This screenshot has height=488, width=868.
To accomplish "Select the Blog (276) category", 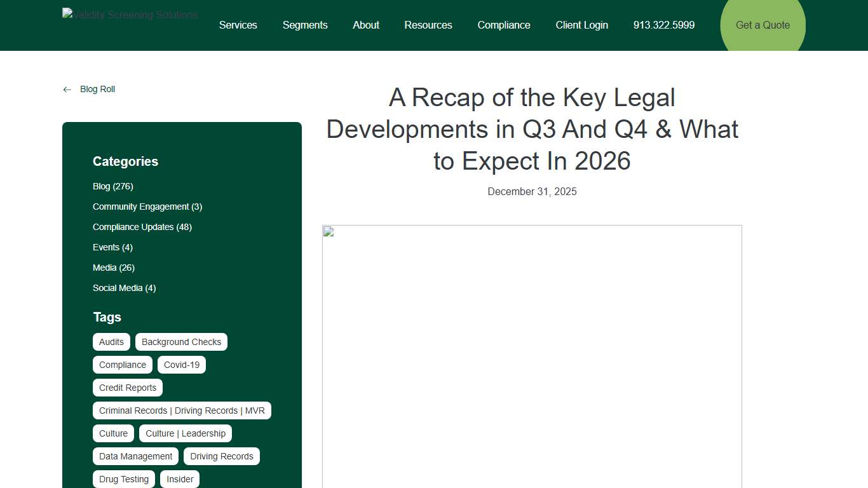I will (112, 186).
